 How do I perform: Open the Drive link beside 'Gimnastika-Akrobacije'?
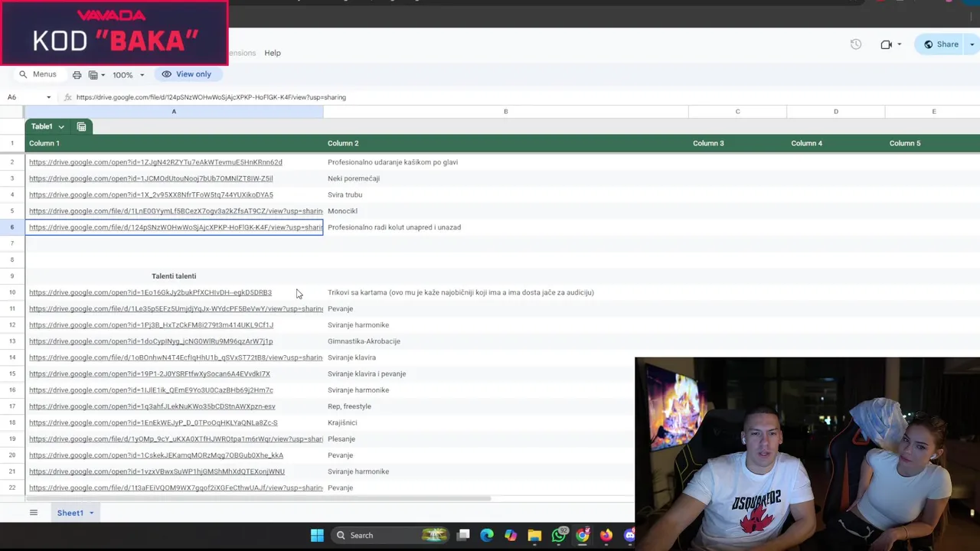coord(151,341)
